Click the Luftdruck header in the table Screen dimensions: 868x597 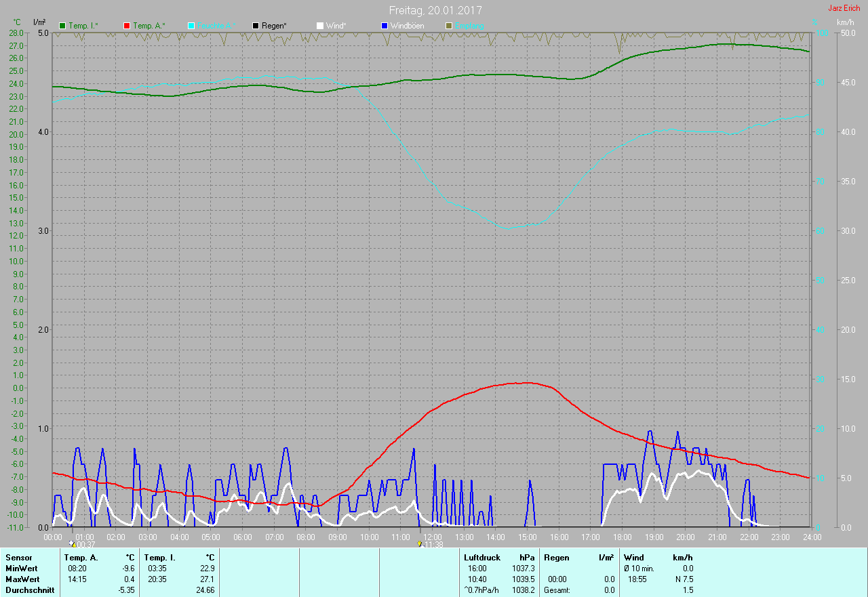(482, 558)
